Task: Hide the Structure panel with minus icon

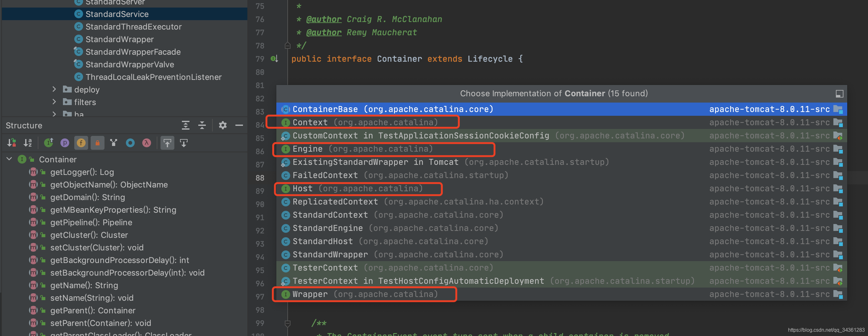Action: click(239, 125)
